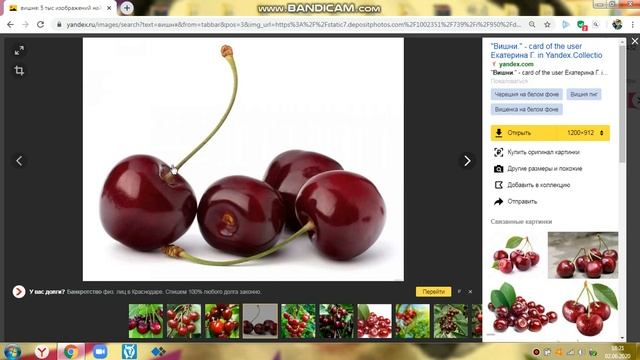This screenshot has height=360, width=640.
Task: Click the browser forward arrow
Action: pyautogui.click(x=25, y=24)
